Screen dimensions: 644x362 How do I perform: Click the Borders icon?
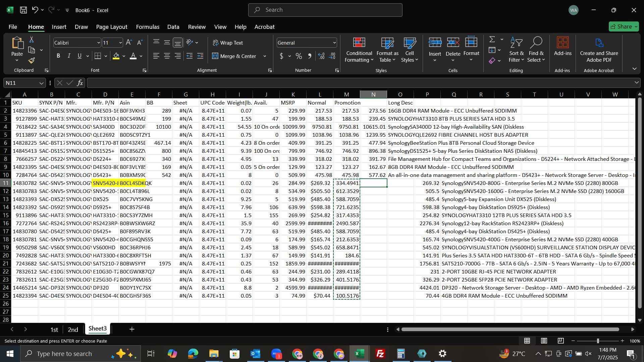(98, 56)
